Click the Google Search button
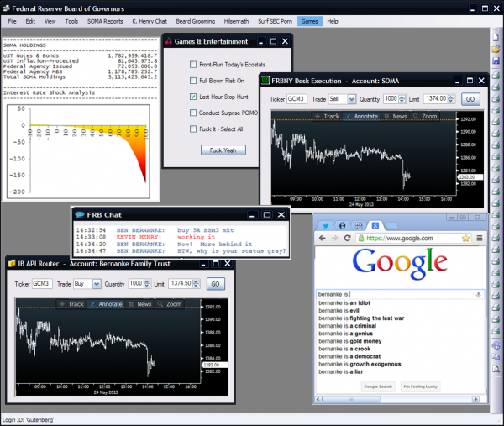This screenshot has height=426, width=504. click(378, 387)
